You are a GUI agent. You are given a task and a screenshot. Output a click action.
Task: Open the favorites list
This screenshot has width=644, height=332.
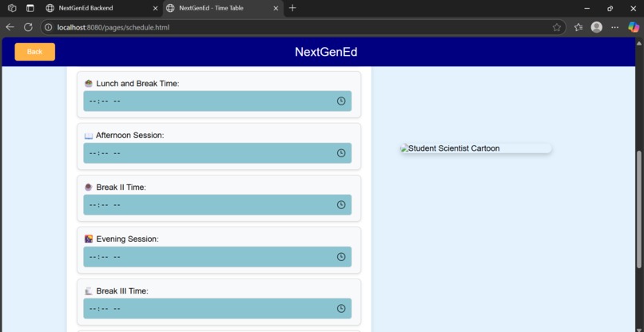[x=578, y=27]
